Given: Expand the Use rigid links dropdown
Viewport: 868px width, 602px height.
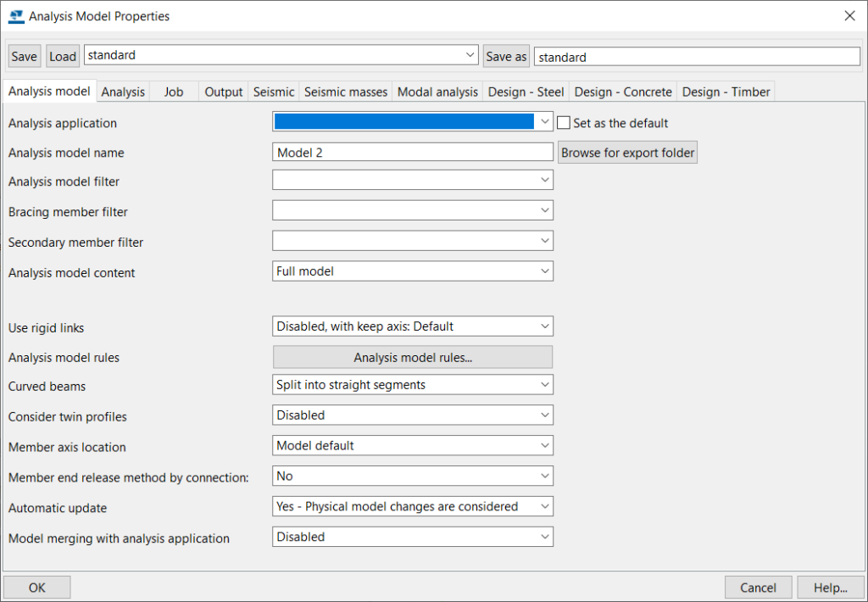Looking at the screenshot, I should pyautogui.click(x=545, y=326).
